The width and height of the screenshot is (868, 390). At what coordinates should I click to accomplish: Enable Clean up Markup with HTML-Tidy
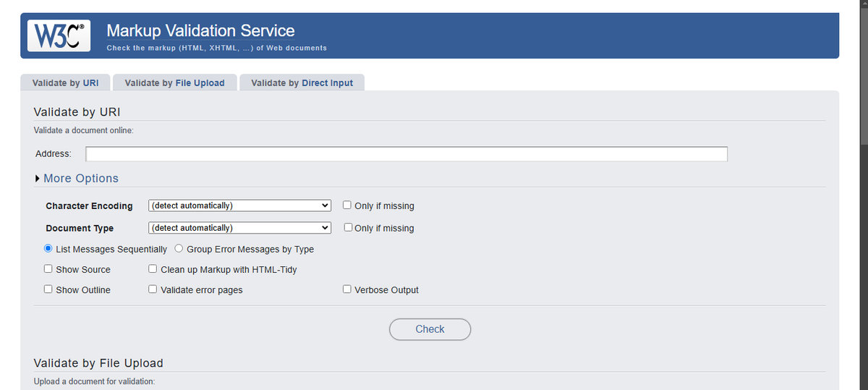[153, 269]
